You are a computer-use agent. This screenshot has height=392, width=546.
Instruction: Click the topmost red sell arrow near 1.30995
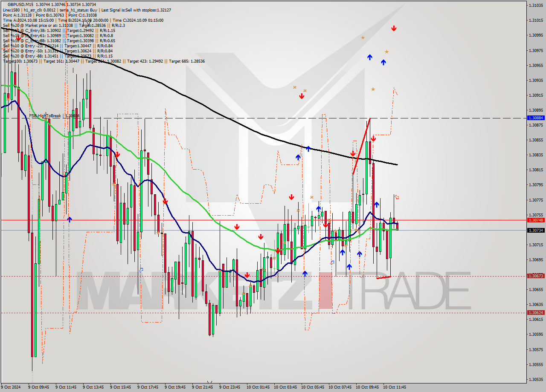point(394,29)
